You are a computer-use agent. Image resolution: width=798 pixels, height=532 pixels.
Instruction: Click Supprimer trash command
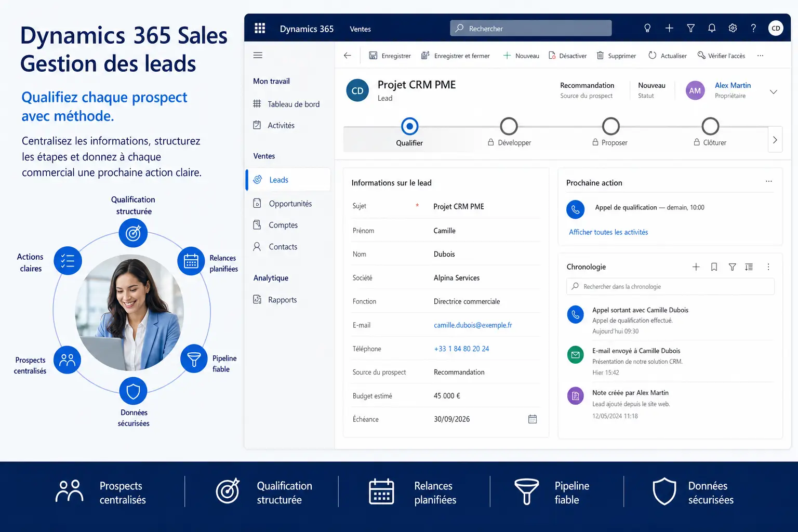(x=616, y=56)
